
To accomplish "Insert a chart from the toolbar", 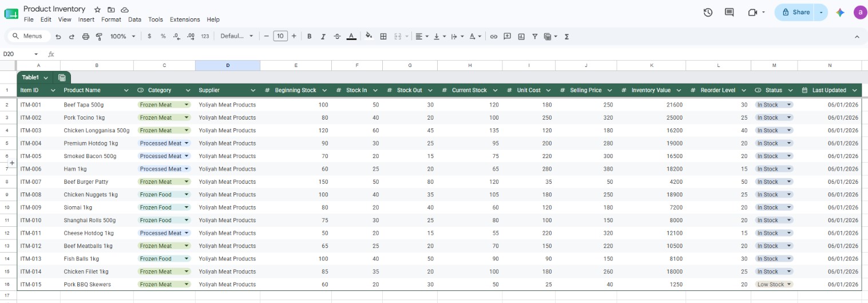I will [x=521, y=36].
